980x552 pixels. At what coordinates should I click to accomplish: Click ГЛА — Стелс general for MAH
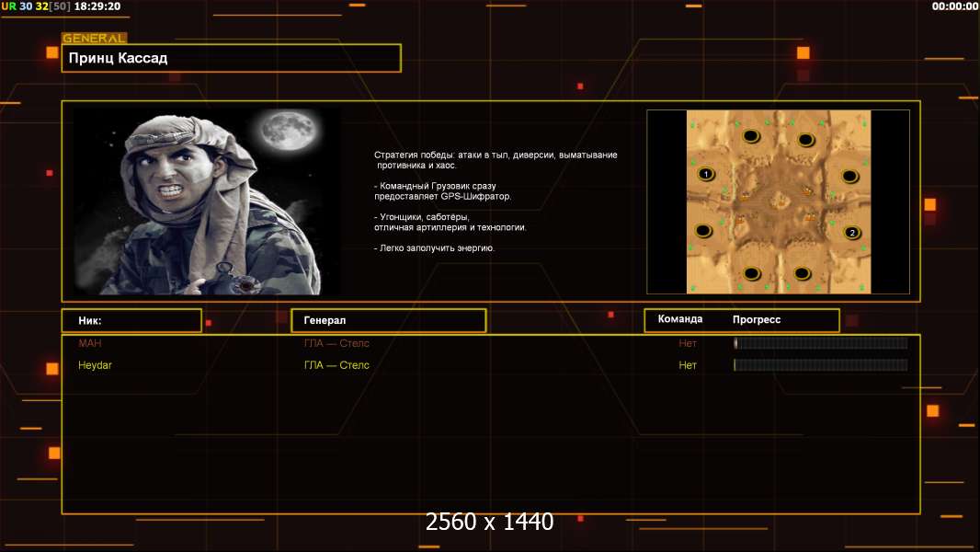point(336,343)
